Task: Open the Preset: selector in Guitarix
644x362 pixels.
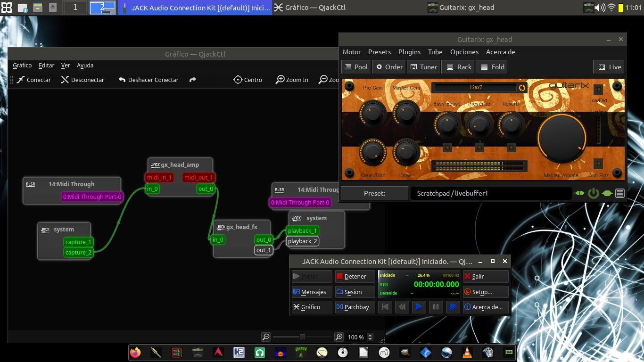Action: (374, 193)
